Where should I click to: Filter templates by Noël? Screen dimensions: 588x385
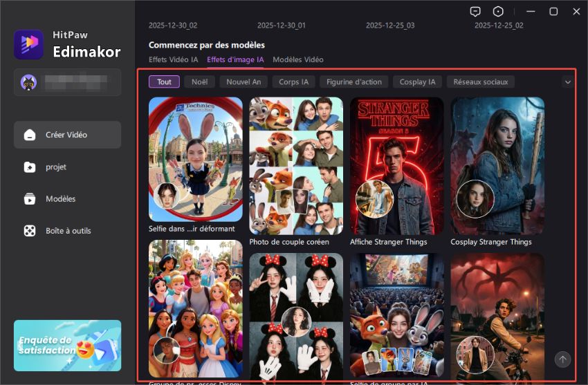(x=199, y=82)
